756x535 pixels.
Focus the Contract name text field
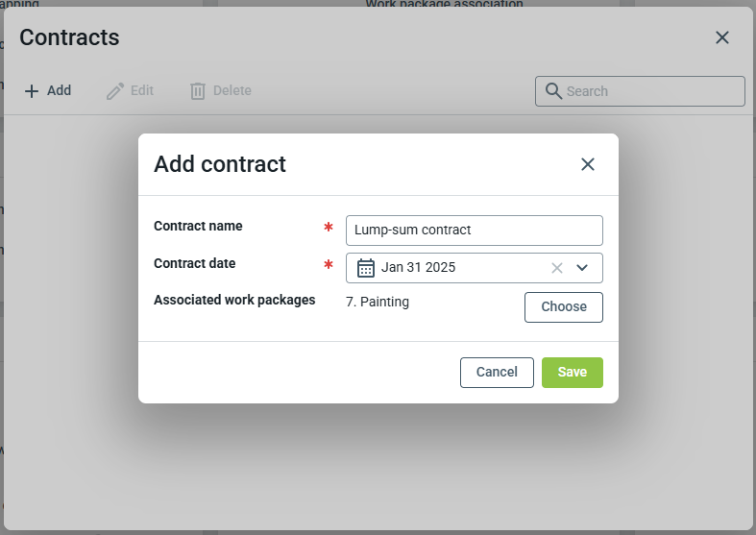pos(474,231)
